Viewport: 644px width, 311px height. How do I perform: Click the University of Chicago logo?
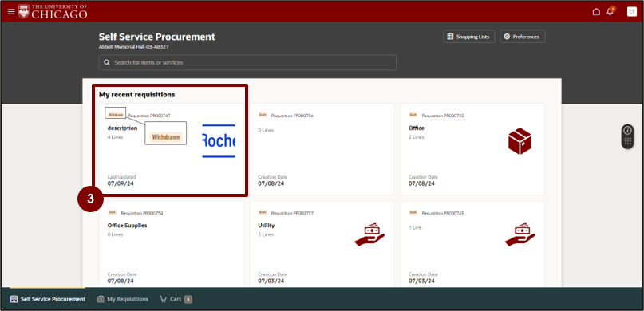[53, 11]
